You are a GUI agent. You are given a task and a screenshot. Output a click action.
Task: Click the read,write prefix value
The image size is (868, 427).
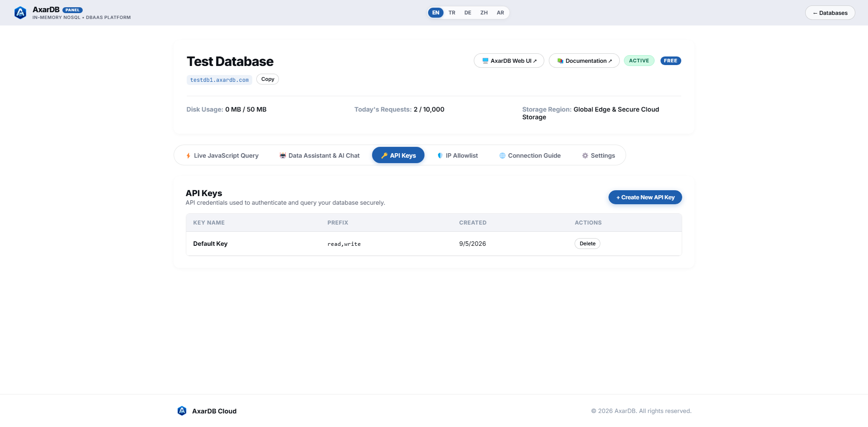344,244
